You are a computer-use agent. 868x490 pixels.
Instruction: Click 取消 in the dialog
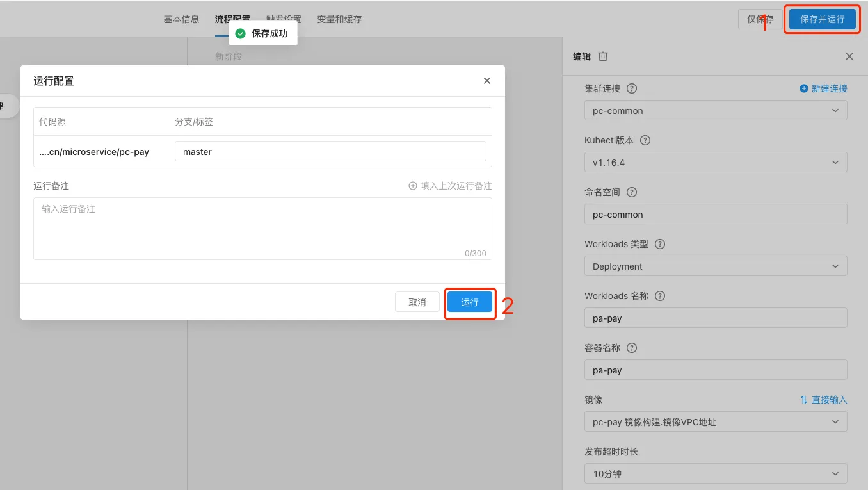coord(417,302)
